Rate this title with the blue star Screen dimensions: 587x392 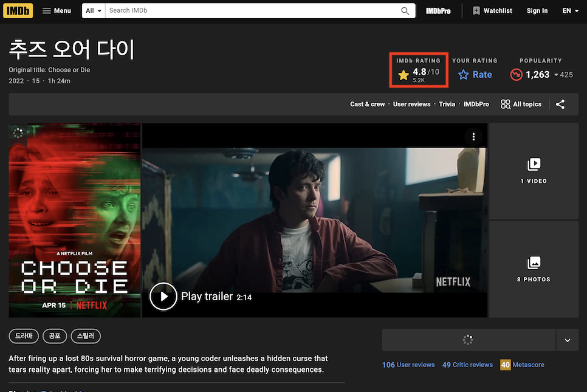point(475,75)
